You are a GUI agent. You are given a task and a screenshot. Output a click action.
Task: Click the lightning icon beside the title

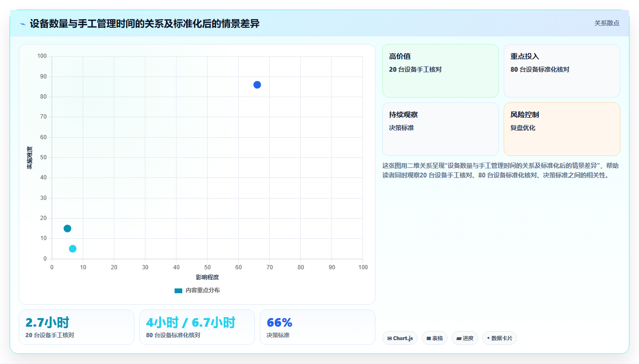pos(22,24)
